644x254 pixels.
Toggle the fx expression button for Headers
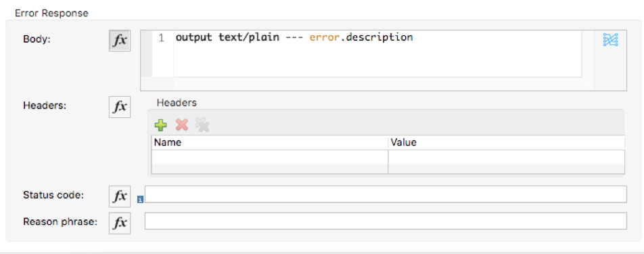120,107
